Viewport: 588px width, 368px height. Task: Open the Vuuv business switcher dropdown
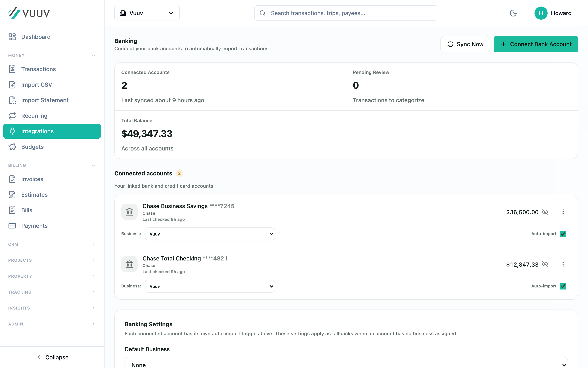click(147, 13)
